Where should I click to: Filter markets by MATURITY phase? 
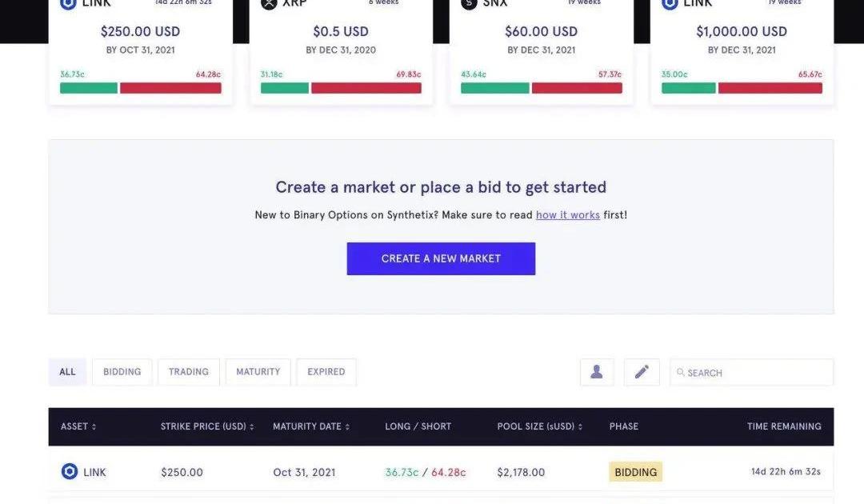(258, 372)
